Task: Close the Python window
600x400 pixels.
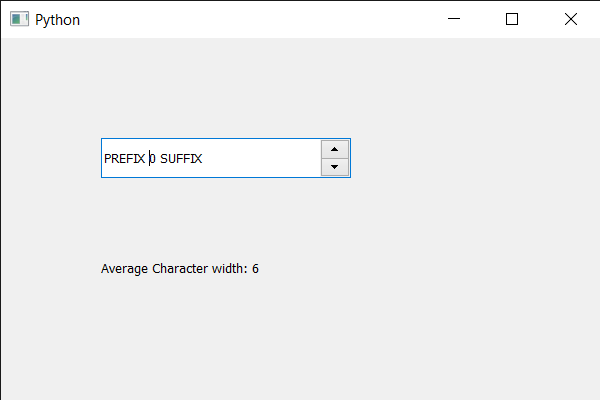Action: point(570,19)
